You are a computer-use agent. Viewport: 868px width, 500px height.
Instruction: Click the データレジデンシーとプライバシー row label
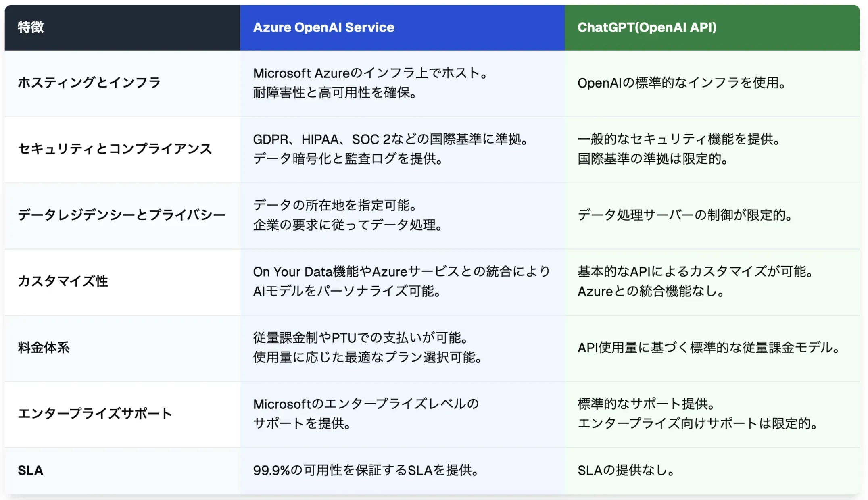click(121, 215)
